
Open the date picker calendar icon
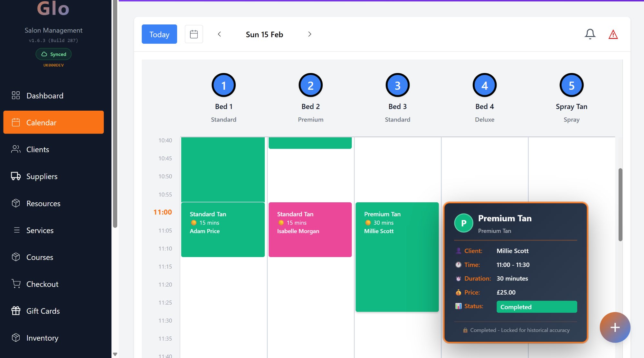pos(194,34)
